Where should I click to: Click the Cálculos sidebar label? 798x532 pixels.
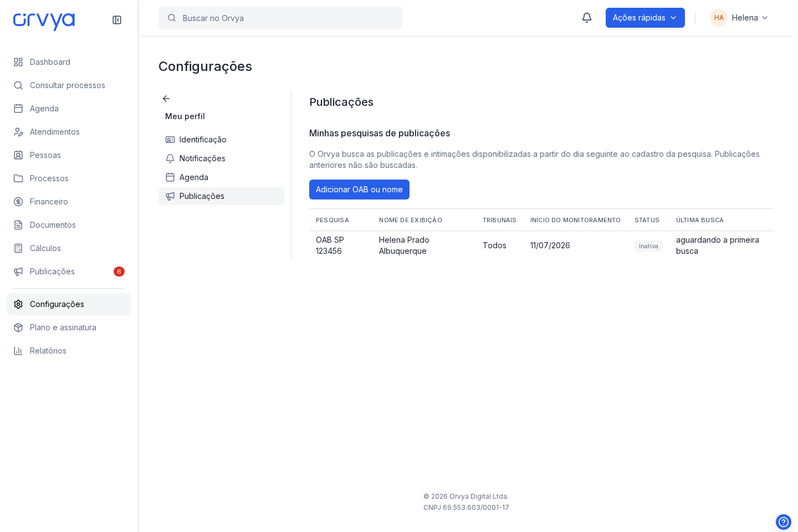[x=45, y=248]
